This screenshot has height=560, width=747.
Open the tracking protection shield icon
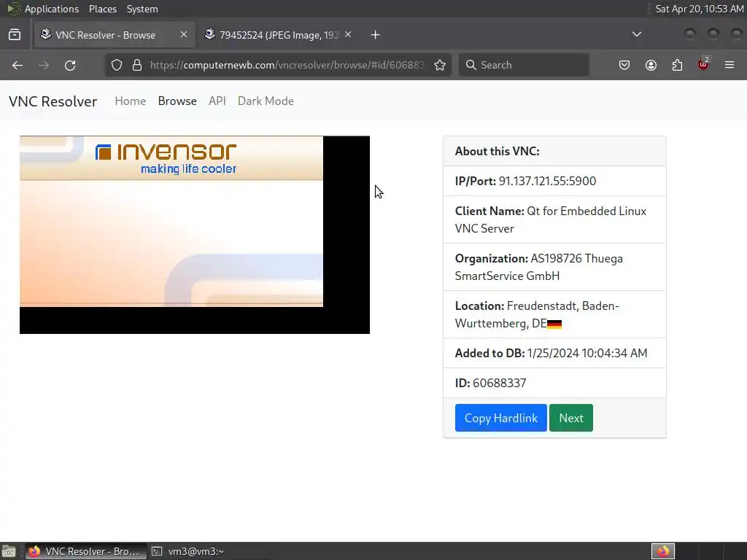(x=117, y=65)
